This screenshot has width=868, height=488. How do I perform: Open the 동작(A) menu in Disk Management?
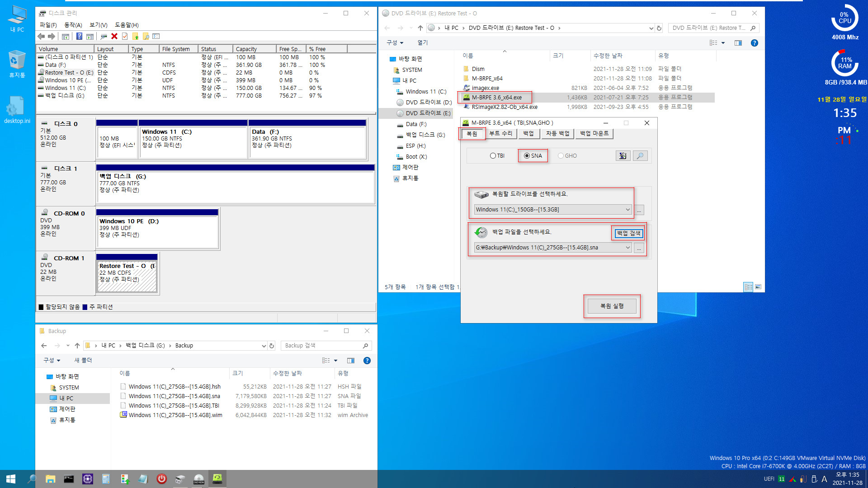click(x=73, y=25)
